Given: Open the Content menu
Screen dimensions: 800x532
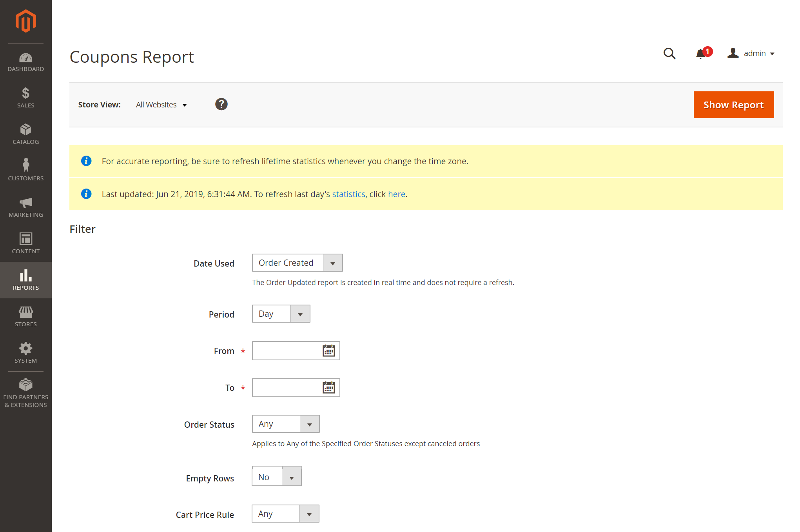Looking at the screenshot, I should [x=26, y=244].
